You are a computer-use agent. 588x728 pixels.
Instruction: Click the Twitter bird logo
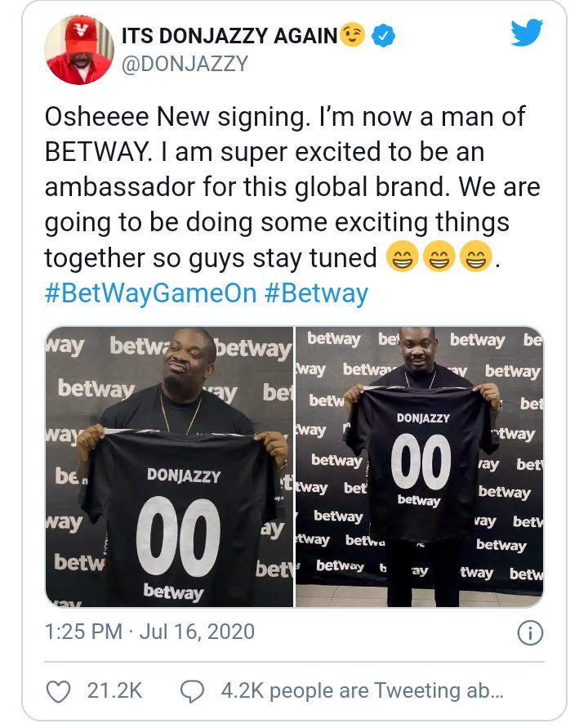[x=527, y=34]
